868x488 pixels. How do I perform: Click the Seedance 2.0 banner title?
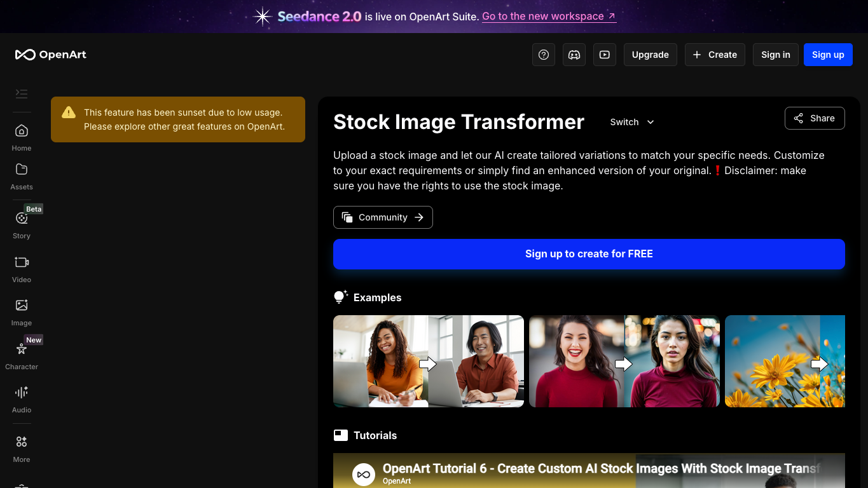click(319, 17)
